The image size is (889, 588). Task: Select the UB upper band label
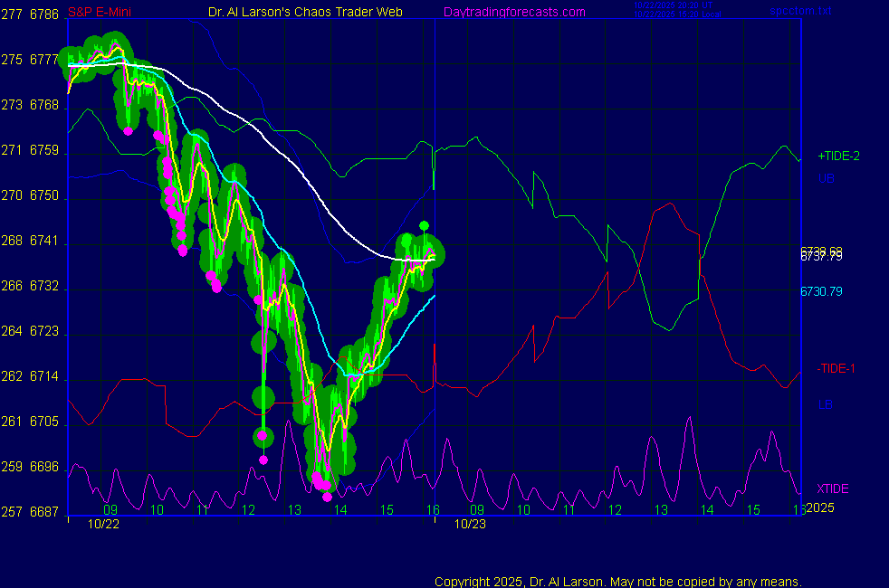click(827, 178)
